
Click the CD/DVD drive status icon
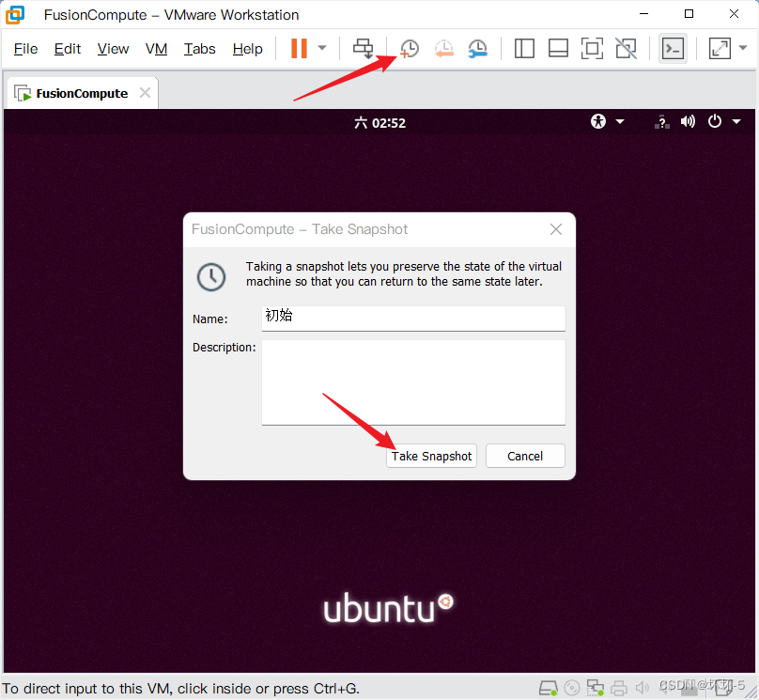click(x=572, y=688)
